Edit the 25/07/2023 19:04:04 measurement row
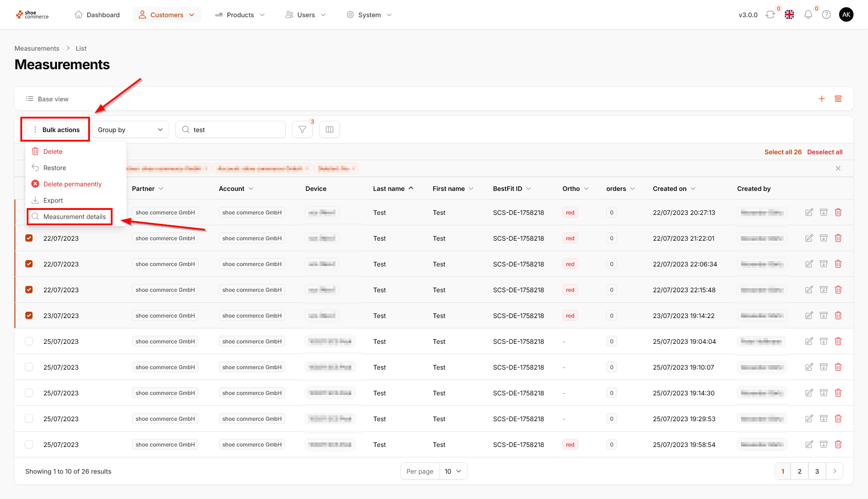Image resolution: width=868 pixels, height=499 pixels. (x=809, y=341)
